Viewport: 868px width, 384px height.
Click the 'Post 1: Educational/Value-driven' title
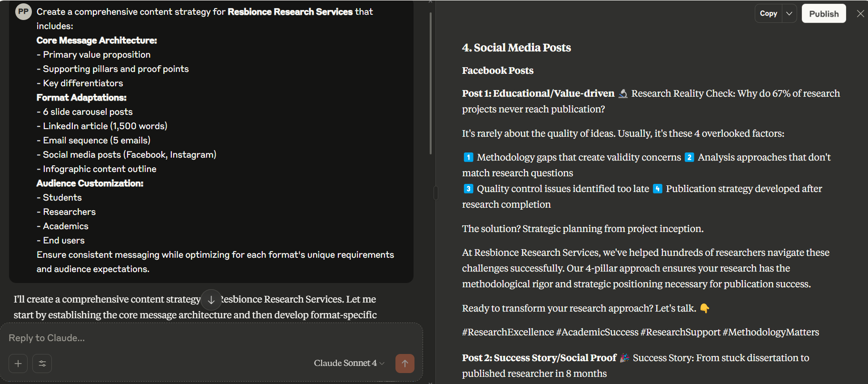coord(538,93)
